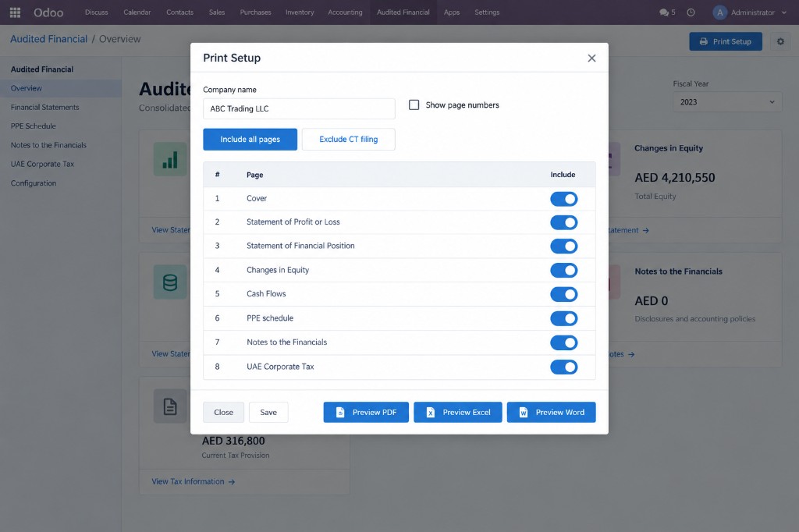Open the Inventory menu
This screenshot has width=799, height=532.
pos(300,12)
